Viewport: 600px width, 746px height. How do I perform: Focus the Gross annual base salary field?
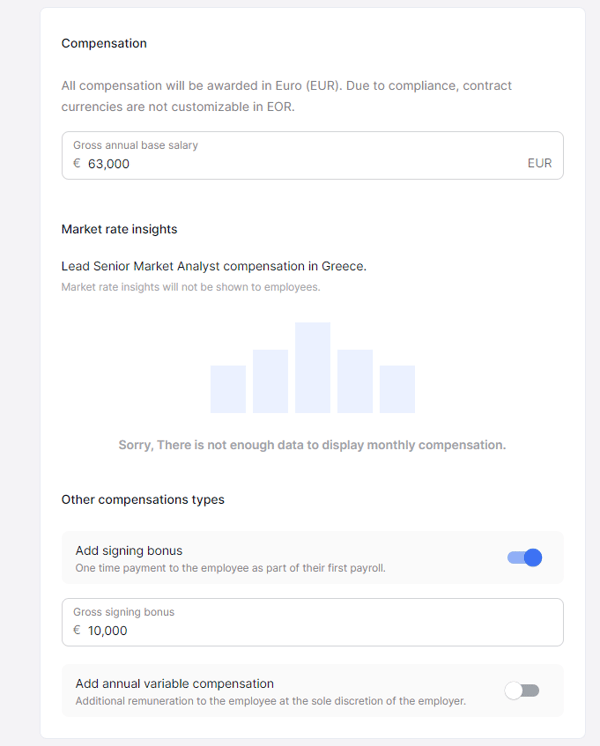pos(313,156)
